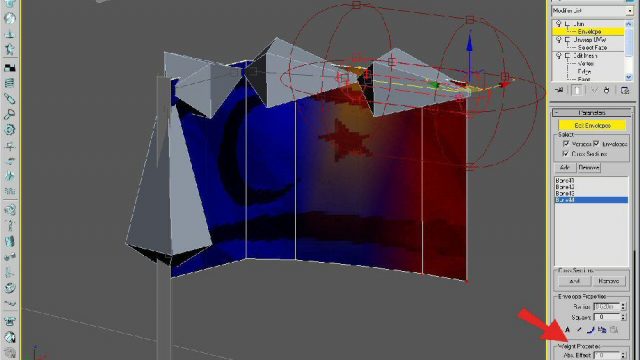Toggle Unwrap UVW modifier lightbulb
Viewport: 640px width, 360px height.
pyautogui.click(x=558, y=40)
